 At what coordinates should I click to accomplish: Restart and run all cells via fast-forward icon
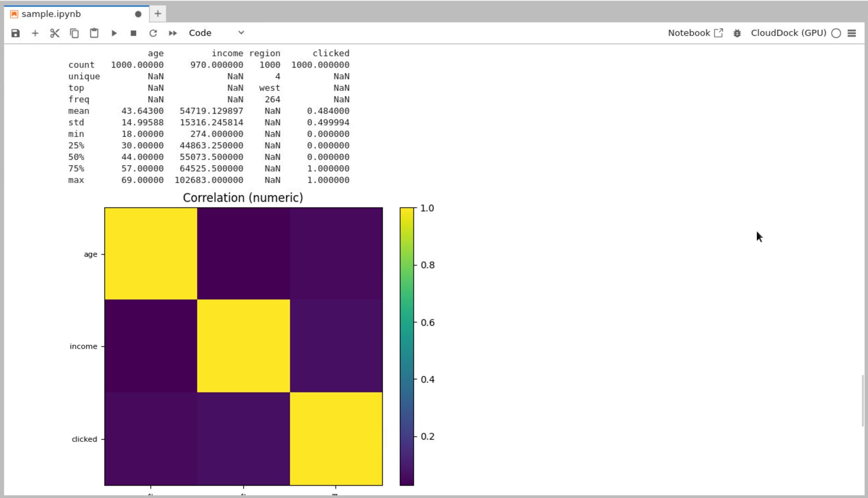[172, 33]
